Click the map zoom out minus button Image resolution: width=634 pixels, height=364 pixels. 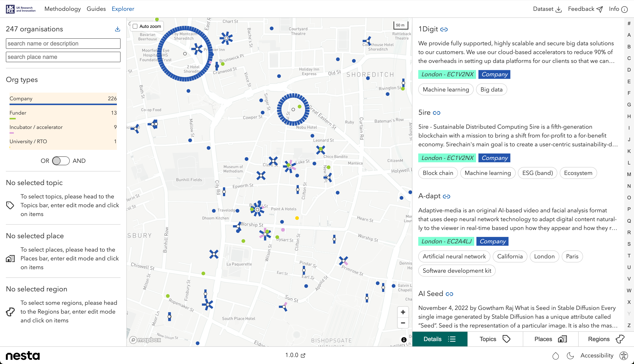[x=403, y=323]
